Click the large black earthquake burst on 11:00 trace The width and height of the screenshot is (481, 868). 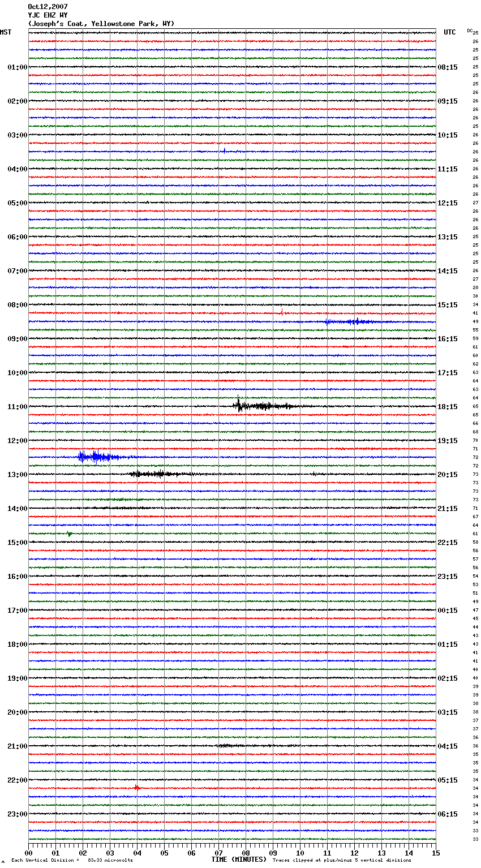265,405
